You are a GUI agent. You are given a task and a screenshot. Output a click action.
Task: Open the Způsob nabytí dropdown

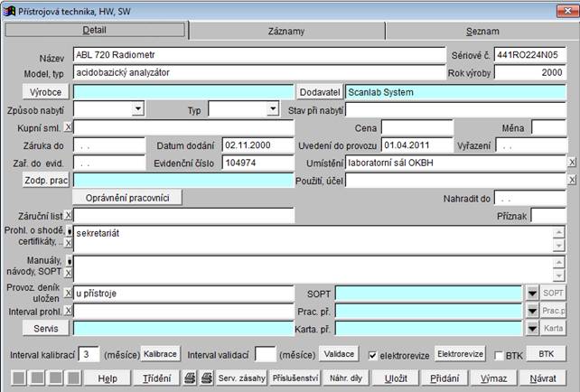click(137, 109)
